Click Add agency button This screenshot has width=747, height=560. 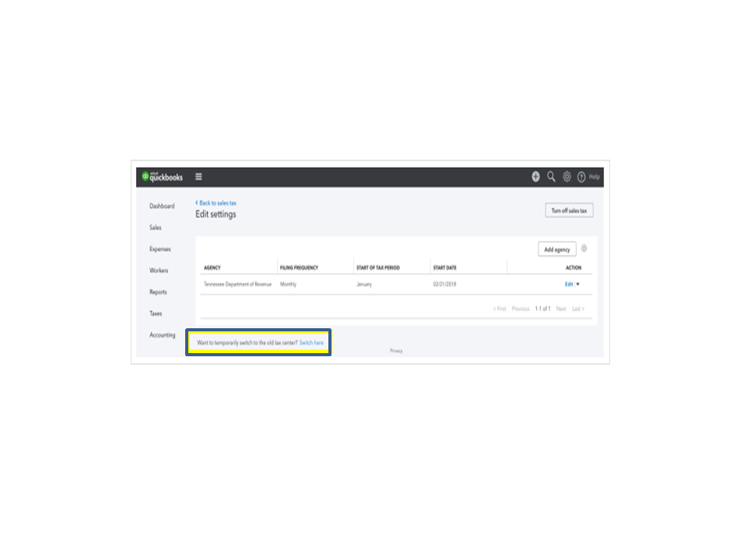coord(557,249)
